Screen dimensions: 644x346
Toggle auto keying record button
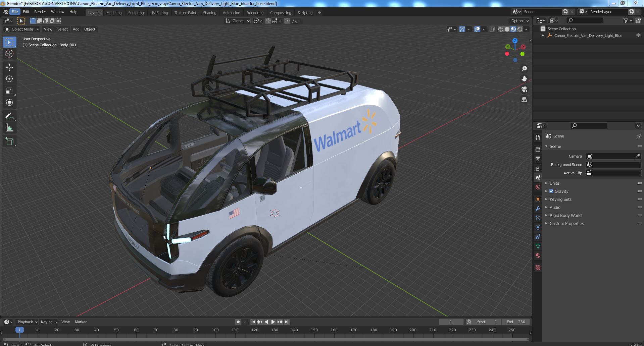pyautogui.click(x=238, y=322)
